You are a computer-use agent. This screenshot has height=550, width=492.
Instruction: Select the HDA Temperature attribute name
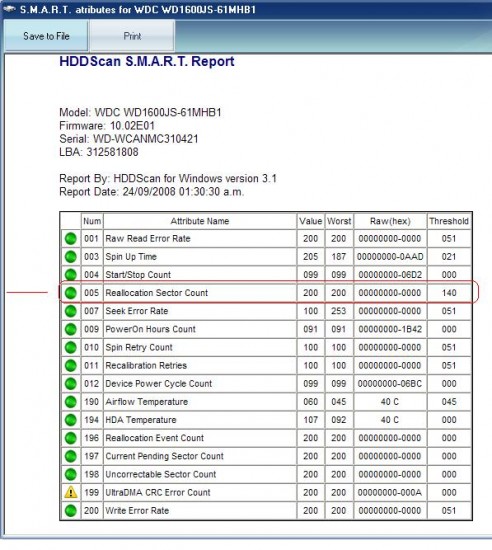click(141, 420)
